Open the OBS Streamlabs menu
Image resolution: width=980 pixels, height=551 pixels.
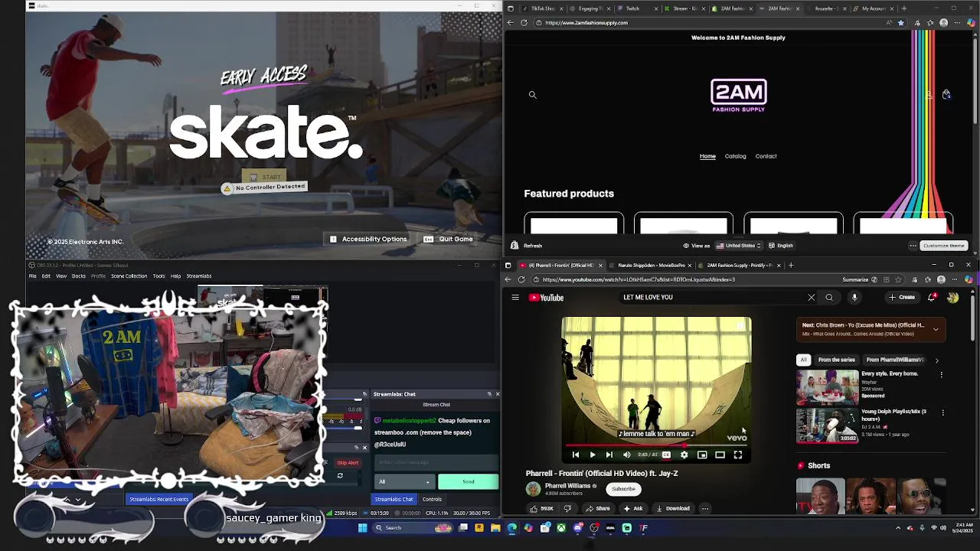(x=199, y=276)
